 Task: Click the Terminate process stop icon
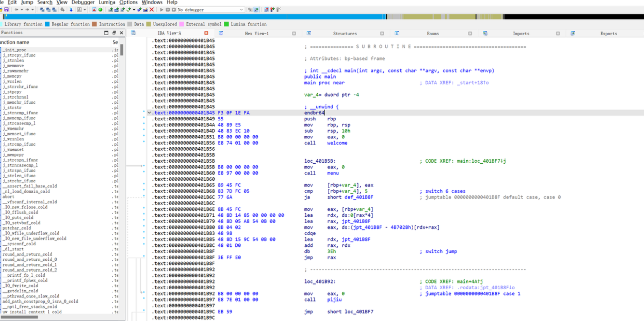click(x=173, y=10)
